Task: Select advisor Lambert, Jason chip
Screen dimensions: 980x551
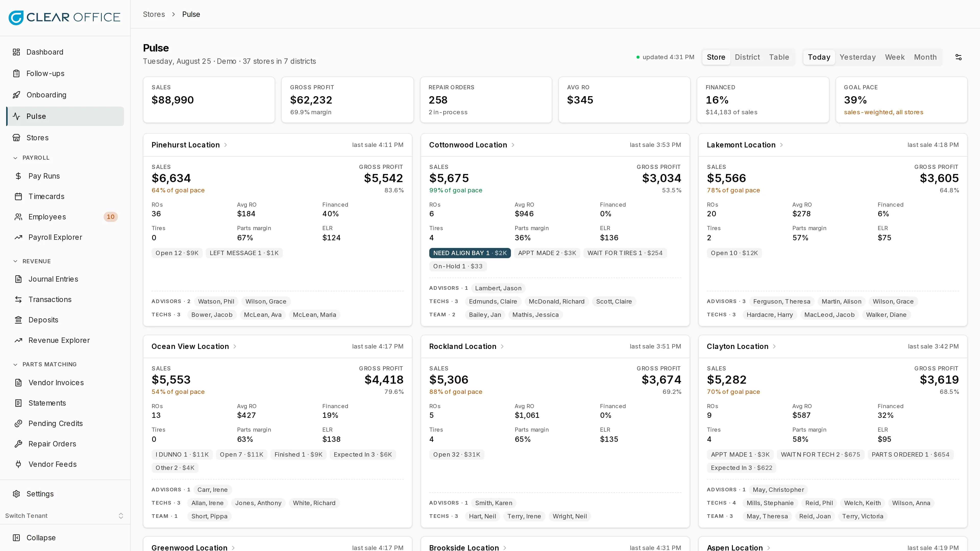Action: [x=498, y=288]
